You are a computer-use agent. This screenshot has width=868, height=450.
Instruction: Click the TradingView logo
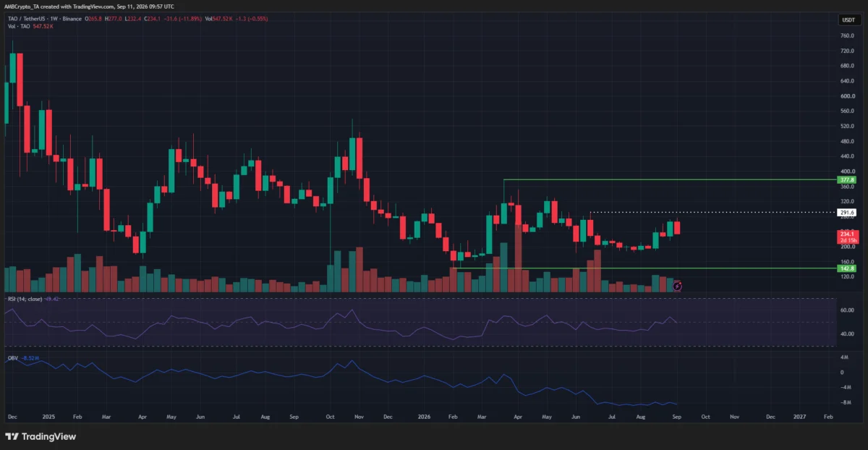(41, 436)
